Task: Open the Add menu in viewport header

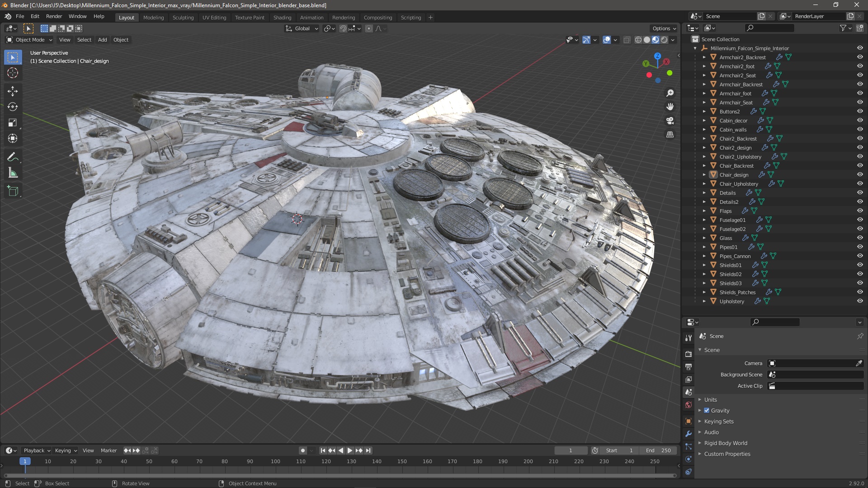Action: click(x=103, y=40)
